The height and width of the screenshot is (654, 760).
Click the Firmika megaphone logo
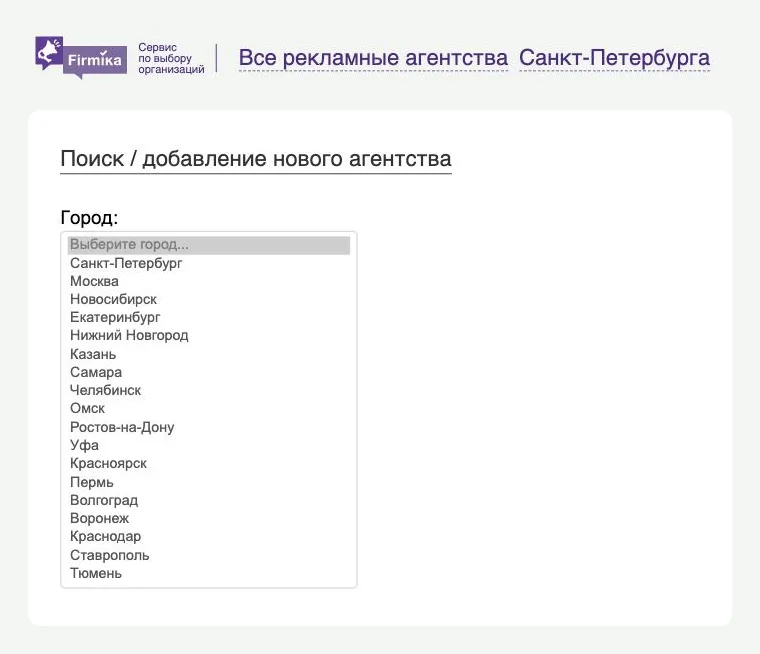[81, 57]
